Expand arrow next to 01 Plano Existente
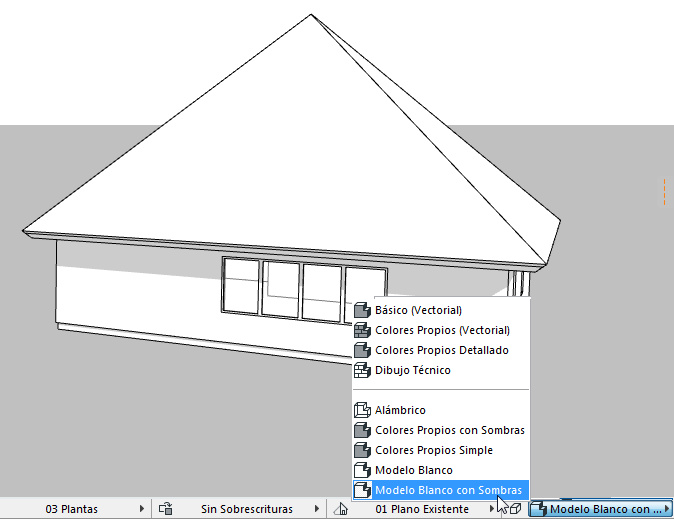This screenshot has width=674, height=519. click(x=492, y=509)
